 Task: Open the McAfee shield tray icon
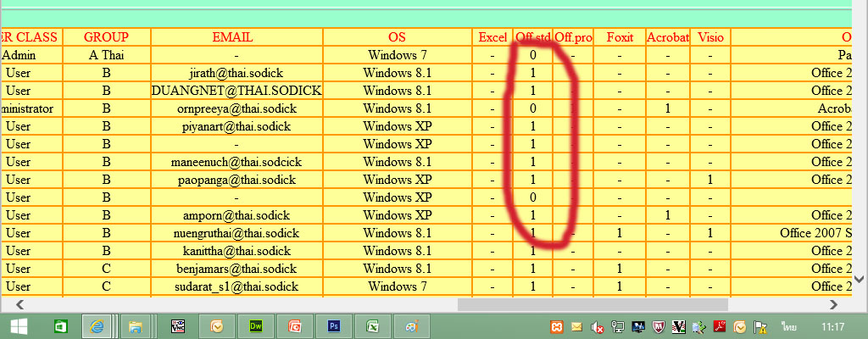tap(658, 327)
